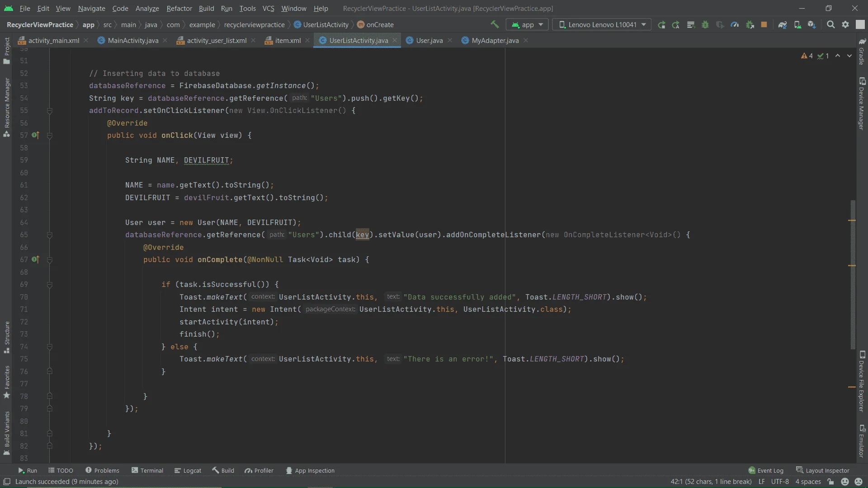Image resolution: width=868 pixels, height=488 pixels.
Task: Open the Terminal tool window
Action: coord(147,470)
